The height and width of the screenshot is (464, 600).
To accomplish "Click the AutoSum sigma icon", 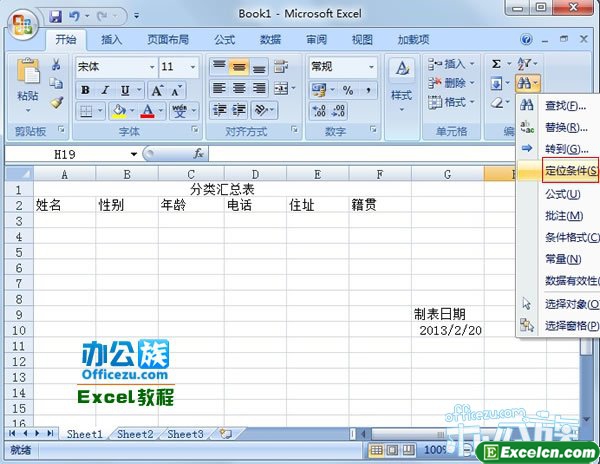I will click(496, 64).
